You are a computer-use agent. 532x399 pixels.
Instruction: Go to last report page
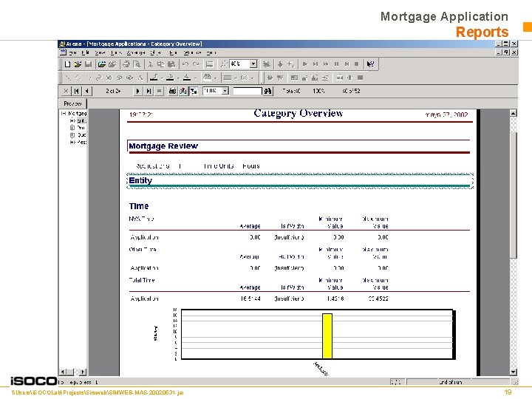point(149,91)
